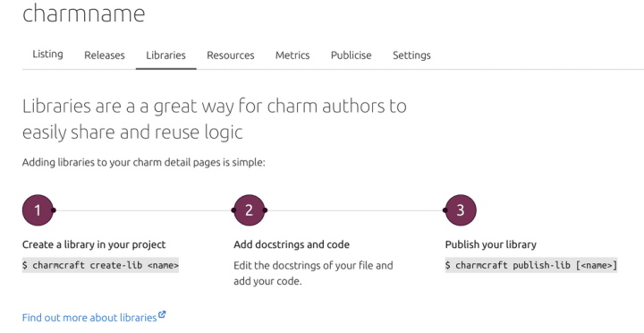View the Metrics tab
Viewport: 644px width, 333px height.
pos(292,55)
